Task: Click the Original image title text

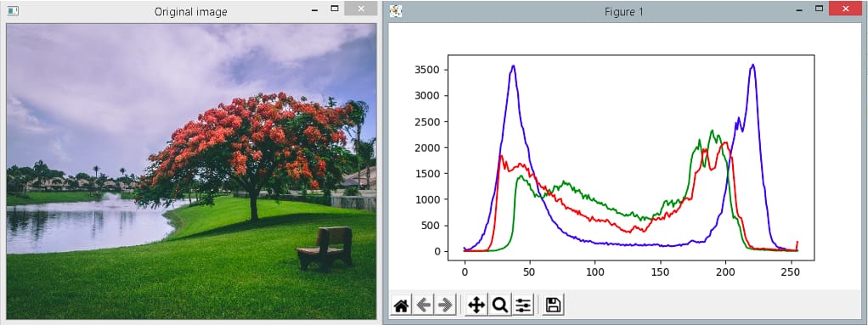Action: 190,12
